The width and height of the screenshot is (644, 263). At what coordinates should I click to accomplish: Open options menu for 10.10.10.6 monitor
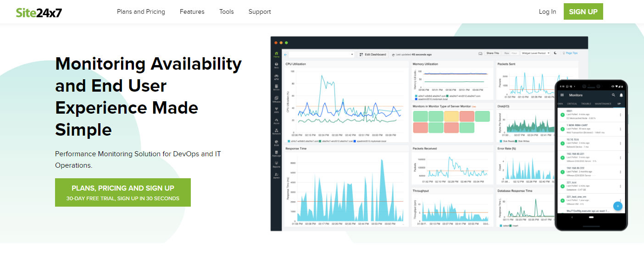621,143
